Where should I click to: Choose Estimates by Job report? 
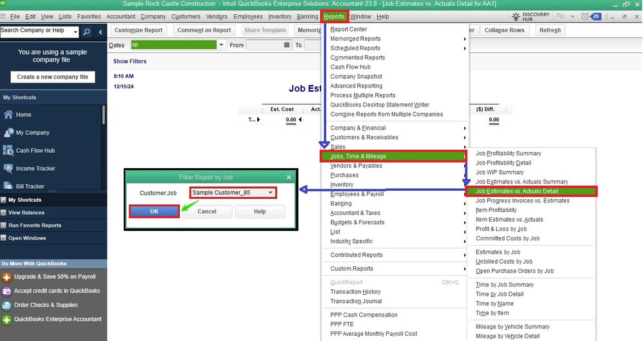(498, 252)
